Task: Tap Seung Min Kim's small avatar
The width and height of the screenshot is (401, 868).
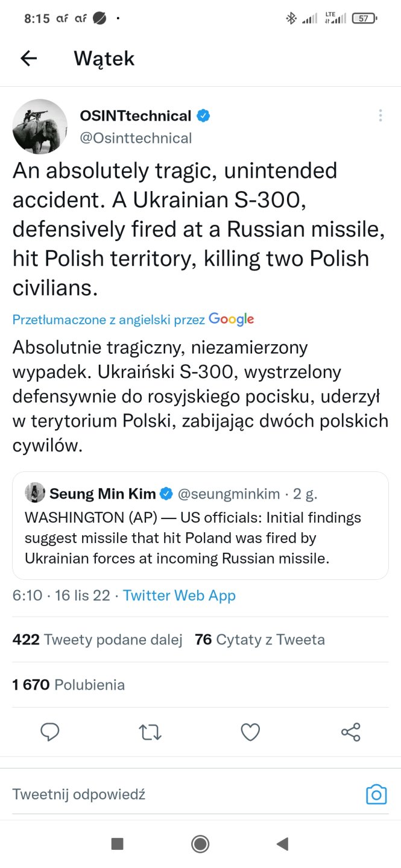Action: tap(35, 494)
